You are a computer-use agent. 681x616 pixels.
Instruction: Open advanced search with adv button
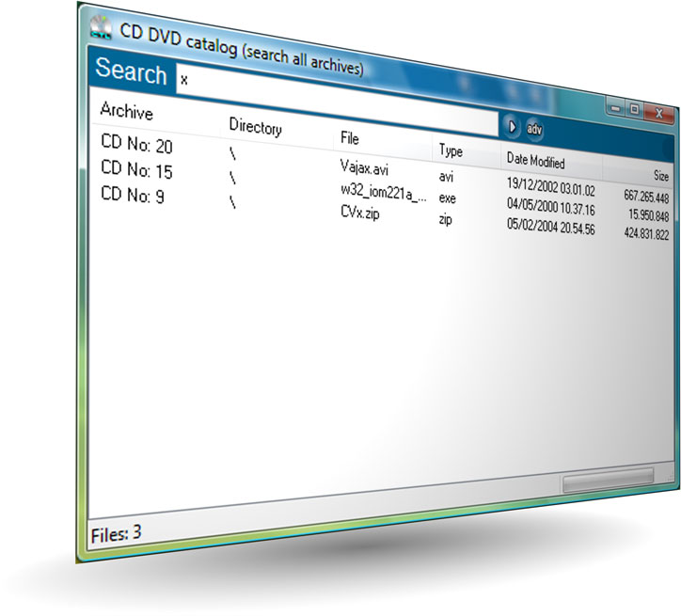click(533, 129)
